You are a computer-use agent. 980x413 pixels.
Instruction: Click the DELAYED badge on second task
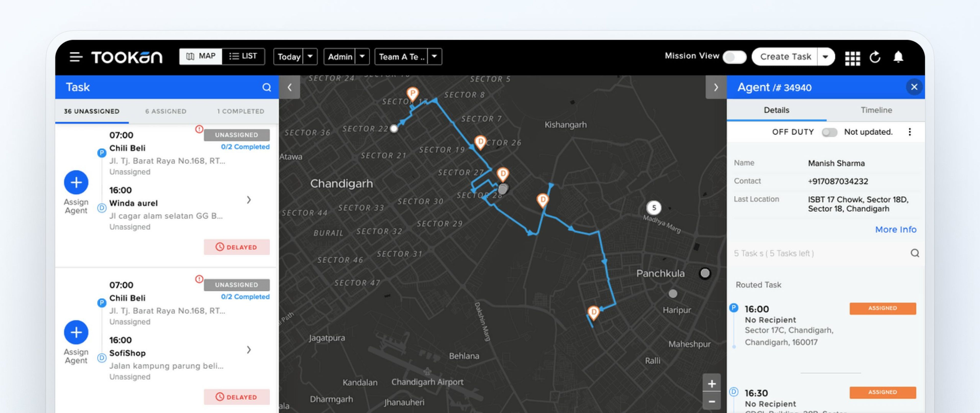pos(237,397)
